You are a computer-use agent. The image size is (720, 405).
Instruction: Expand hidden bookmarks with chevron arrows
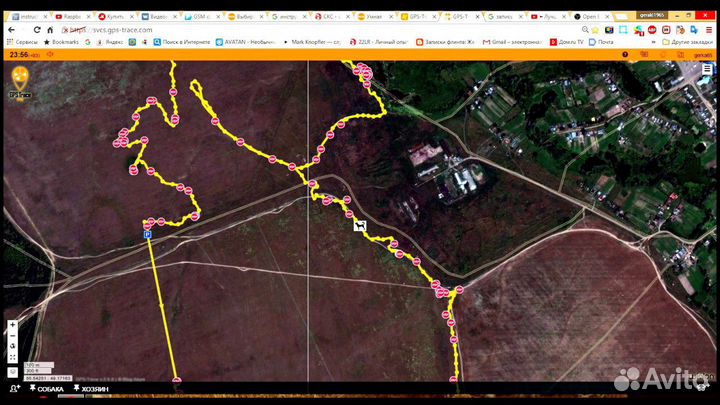[x=653, y=42]
